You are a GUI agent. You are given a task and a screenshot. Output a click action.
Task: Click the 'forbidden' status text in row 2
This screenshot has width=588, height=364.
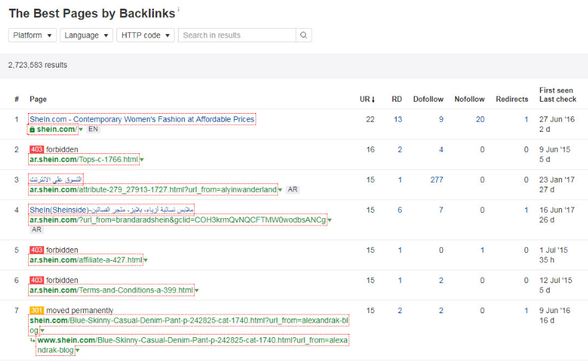tap(62, 149)
